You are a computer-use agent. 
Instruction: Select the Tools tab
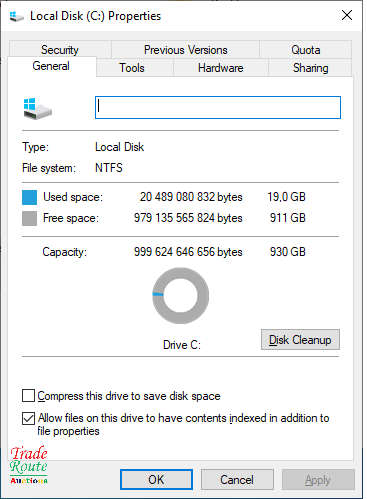132,68
